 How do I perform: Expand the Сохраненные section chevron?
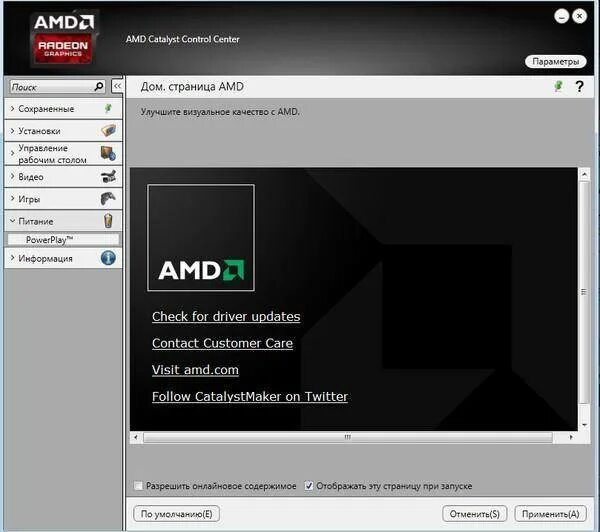click(12, 109)
